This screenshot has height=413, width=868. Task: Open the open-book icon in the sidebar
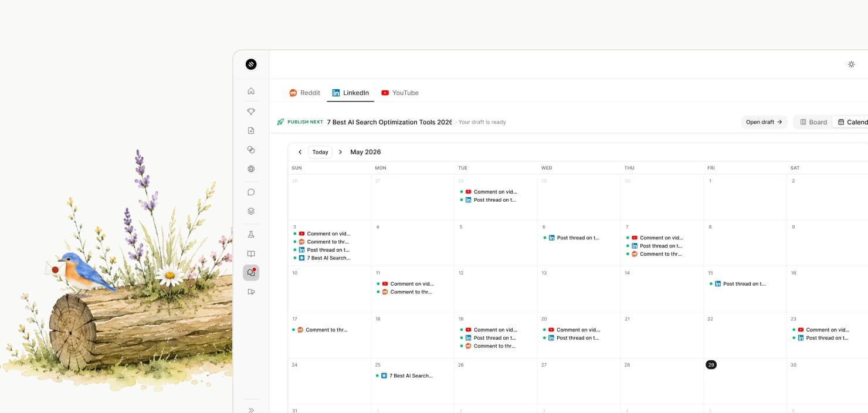point(251,254)
